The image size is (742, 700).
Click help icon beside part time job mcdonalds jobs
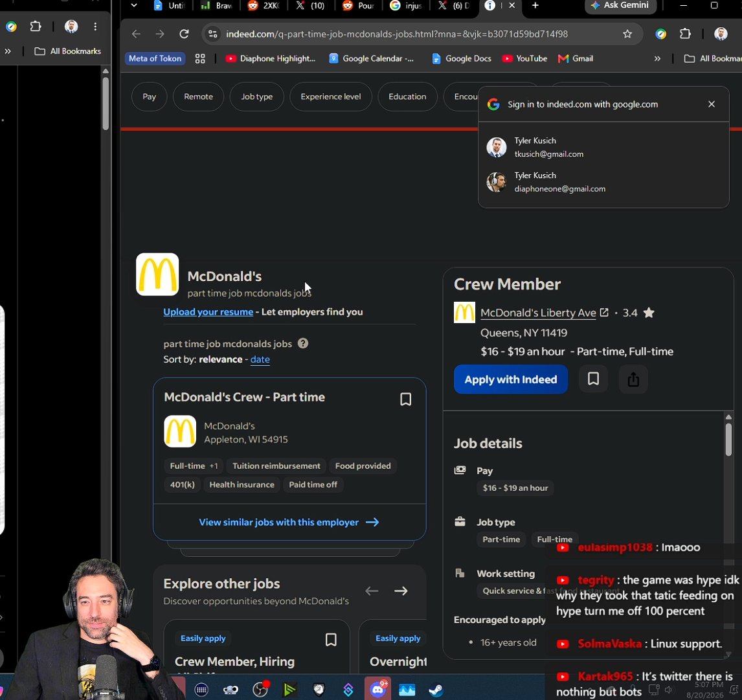[303, 344]
